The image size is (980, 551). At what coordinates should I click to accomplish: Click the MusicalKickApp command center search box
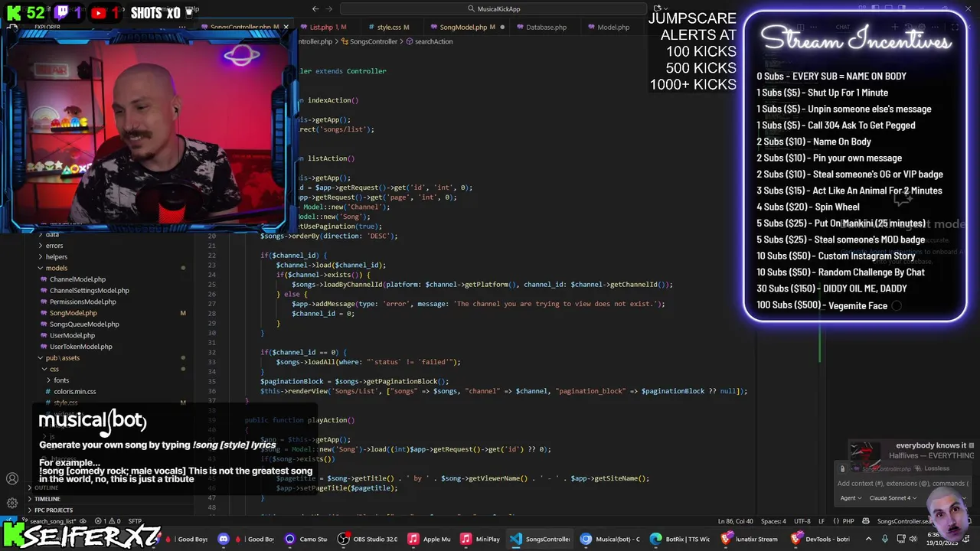click(x=492, y=9)
